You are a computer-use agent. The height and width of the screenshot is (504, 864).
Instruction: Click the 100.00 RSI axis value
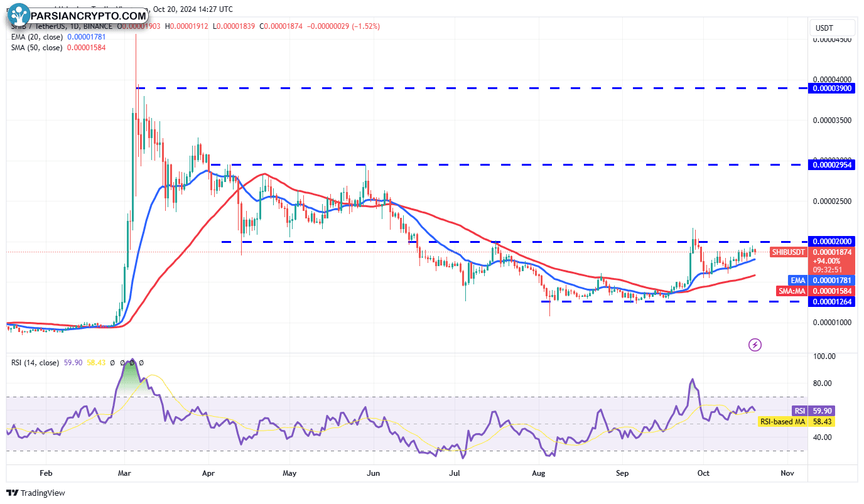pyautogui.click(x=824, y=356)
